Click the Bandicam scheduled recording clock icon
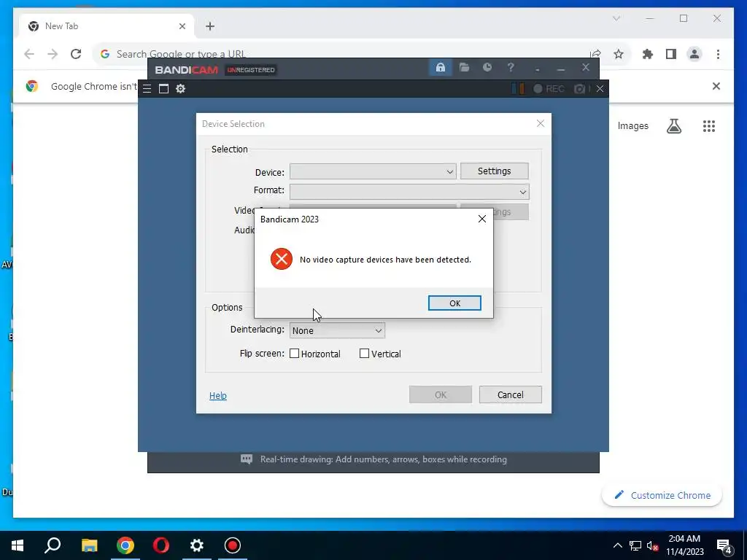Image resolution: width=747 pixels, height=560 pixels. 487,68
